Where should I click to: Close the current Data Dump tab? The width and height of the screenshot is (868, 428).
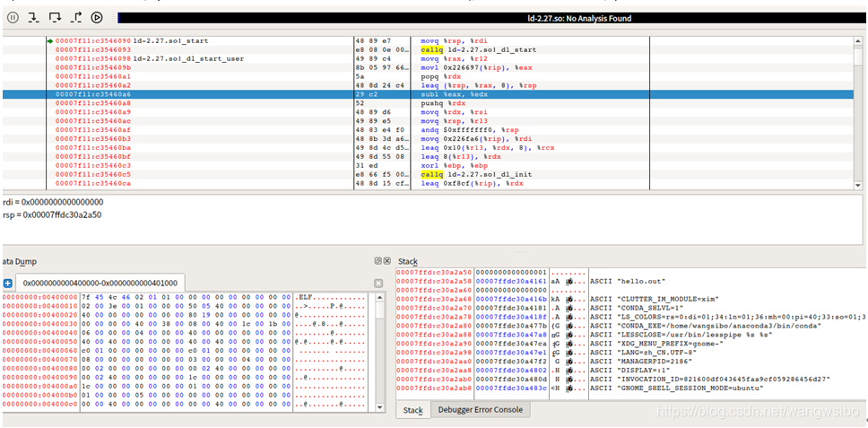coord(378,283)
